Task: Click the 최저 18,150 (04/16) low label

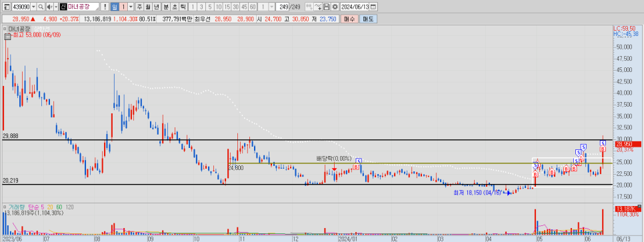Action: (x=477, y=192)
